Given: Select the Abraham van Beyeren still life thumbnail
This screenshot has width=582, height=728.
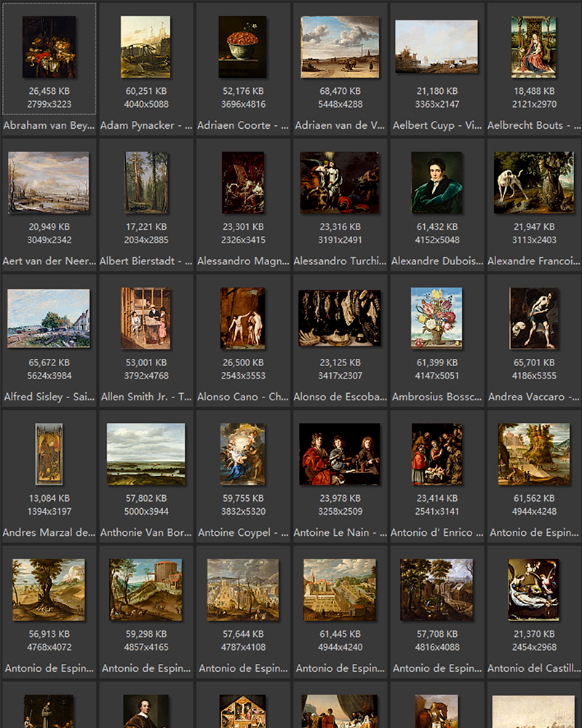Looking at the screenshot, I should tap(49, 47).
